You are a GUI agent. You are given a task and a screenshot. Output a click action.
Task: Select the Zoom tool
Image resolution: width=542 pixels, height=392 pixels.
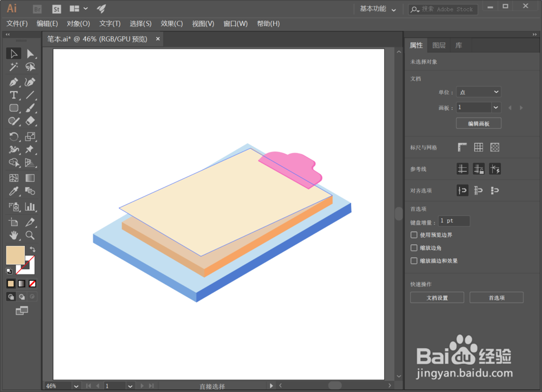pos(30,235)
